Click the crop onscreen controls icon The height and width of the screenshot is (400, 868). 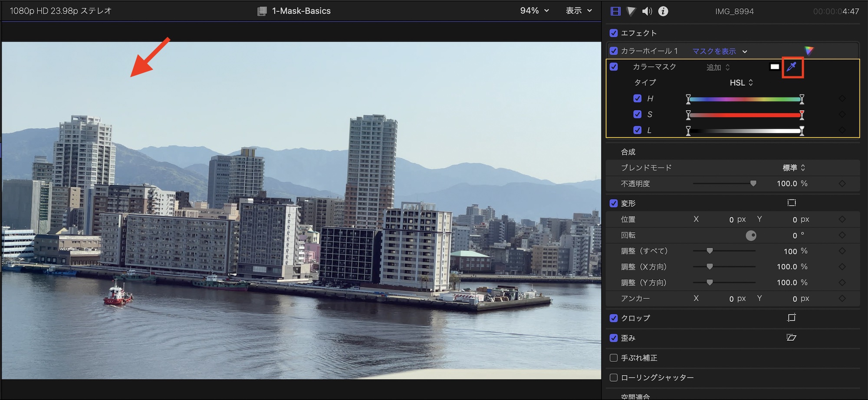point(791,318)
